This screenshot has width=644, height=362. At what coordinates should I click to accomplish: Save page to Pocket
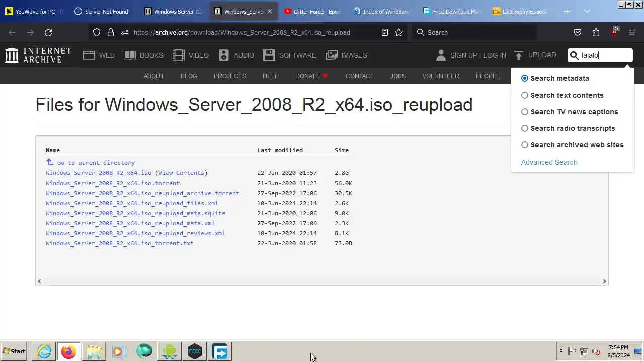click(x=578, y=32)
